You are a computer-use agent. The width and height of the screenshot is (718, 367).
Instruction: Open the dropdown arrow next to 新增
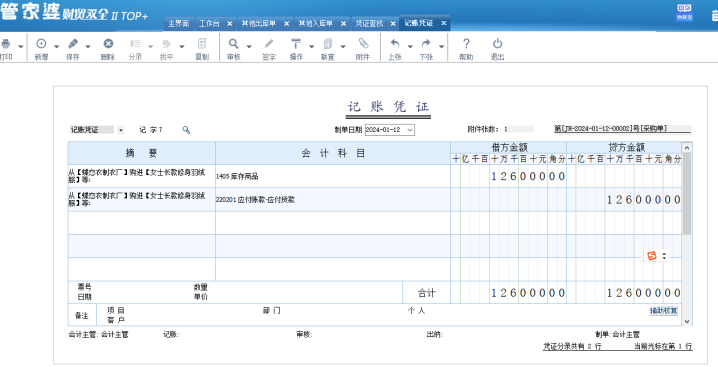coord(57,46)
